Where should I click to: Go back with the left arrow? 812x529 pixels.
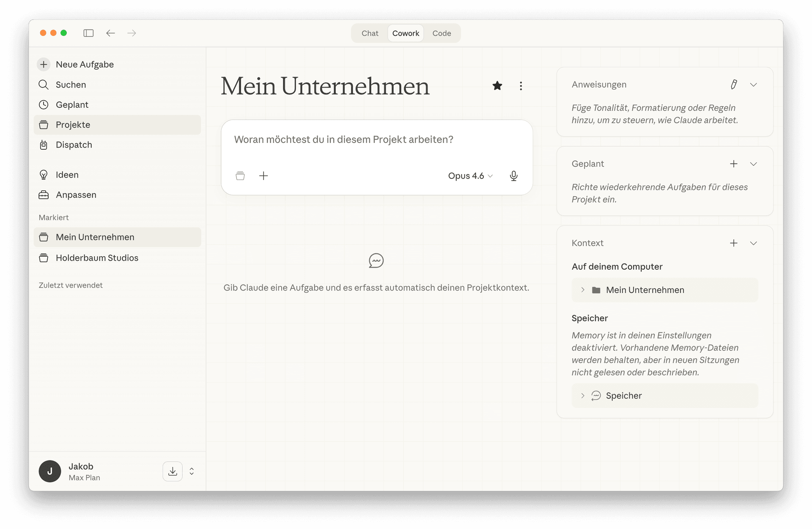click(110, 33)
